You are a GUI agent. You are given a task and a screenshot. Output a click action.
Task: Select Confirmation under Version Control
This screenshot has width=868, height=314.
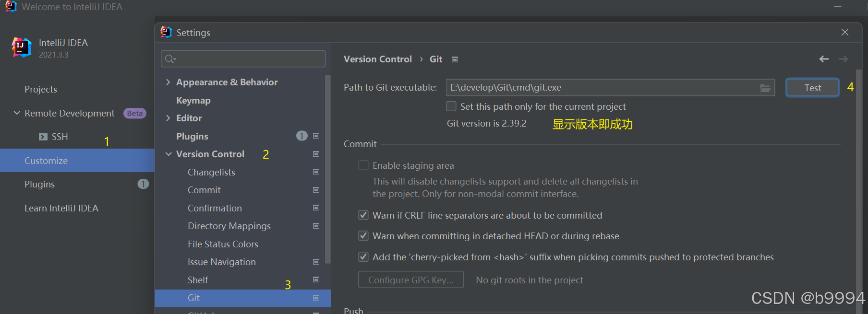(x=215, y=208)
